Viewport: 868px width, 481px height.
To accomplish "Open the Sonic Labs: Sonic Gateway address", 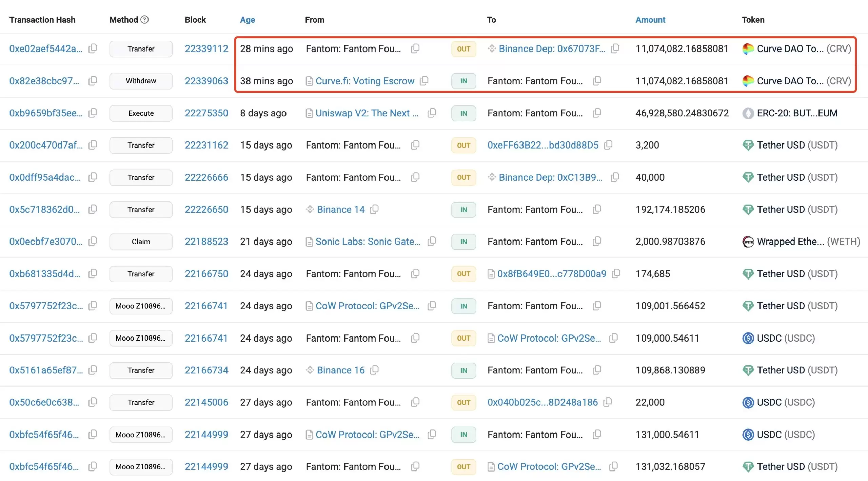I will tap(368, 242).
